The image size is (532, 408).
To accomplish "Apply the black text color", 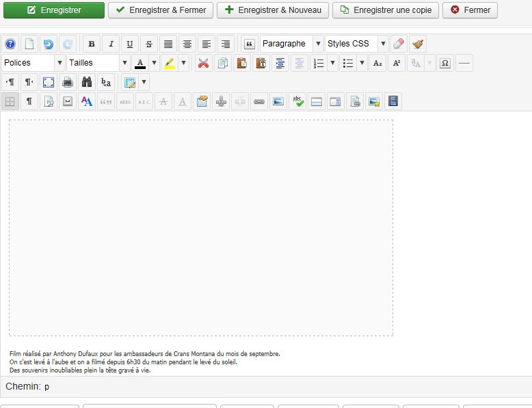I will click(x=140, y=63).
